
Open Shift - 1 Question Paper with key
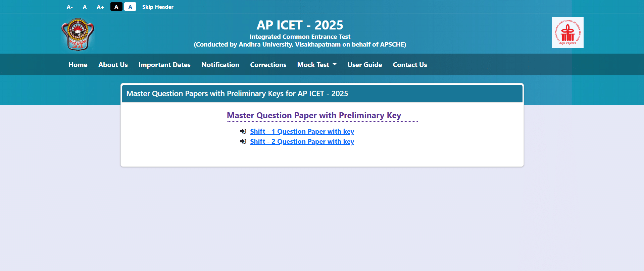coord(302,131)
